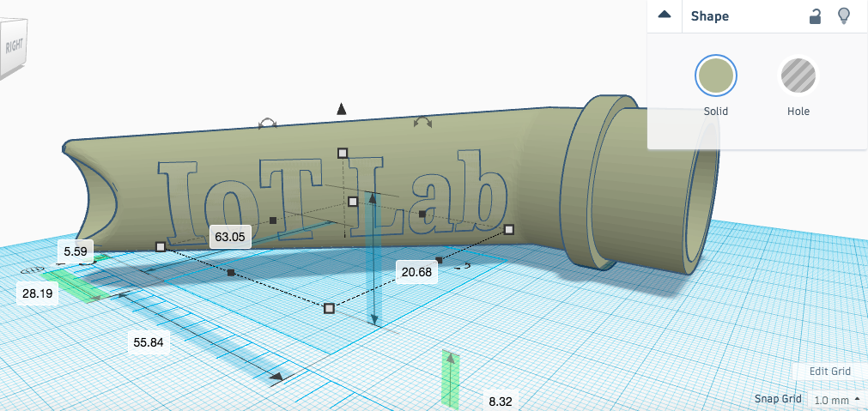Viewport: 868px width, 411px height.
Task: Click the lock editing padlock icon
Action: pyautogui.click(x=815, y=16)
